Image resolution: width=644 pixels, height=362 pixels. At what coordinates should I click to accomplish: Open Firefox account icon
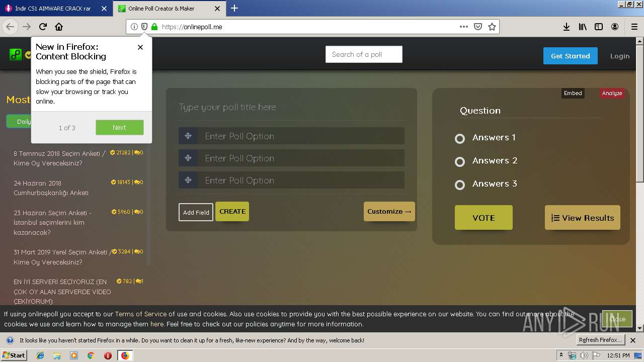tap(615, 27)
